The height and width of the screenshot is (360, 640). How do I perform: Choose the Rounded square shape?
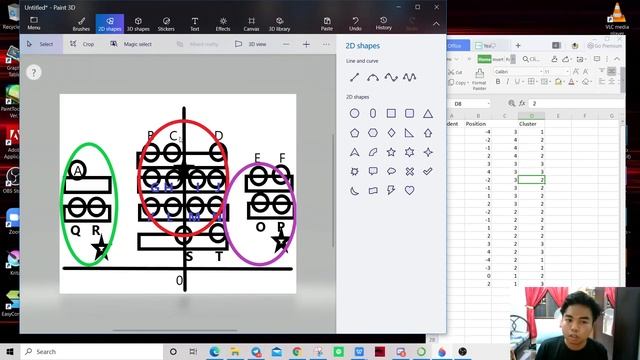pos(409,113)
